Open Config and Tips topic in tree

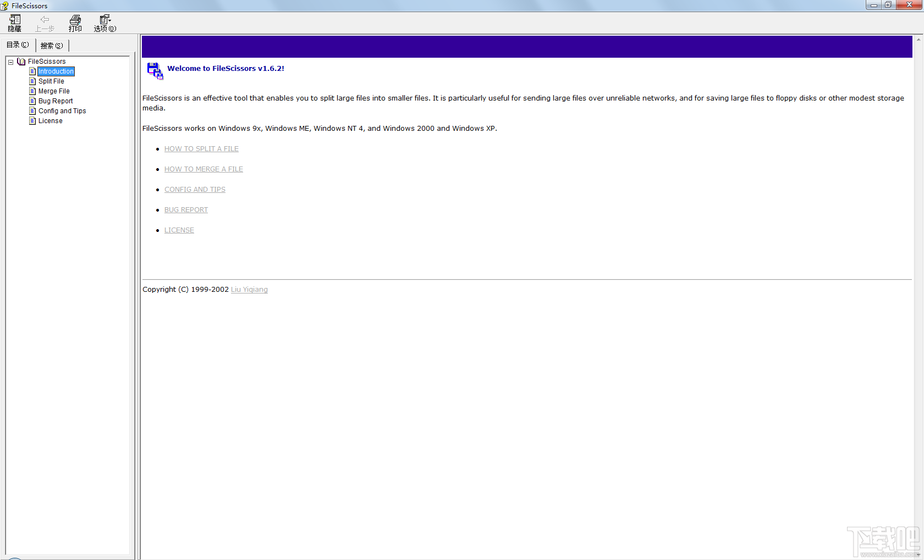(x=62, y=111)
